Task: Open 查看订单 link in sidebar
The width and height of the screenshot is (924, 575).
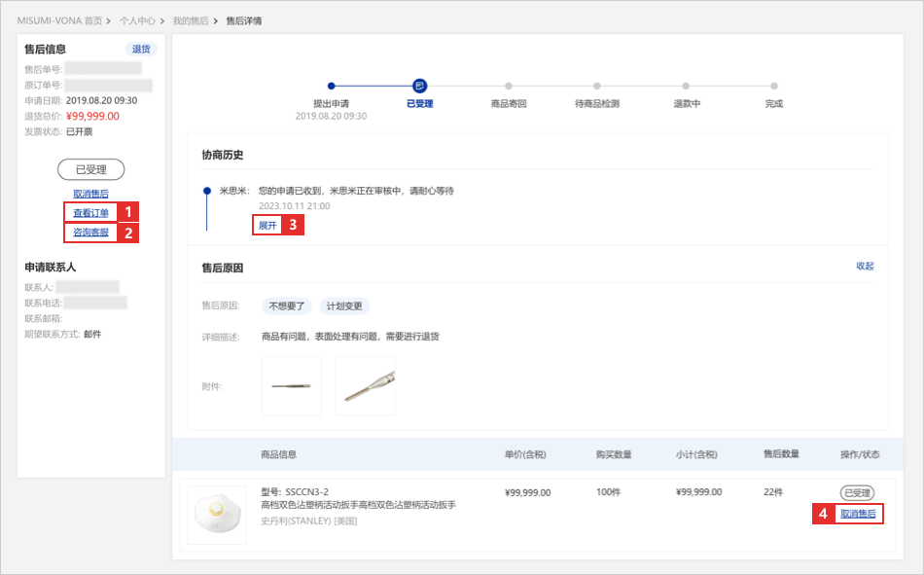Action: [x=90, y=213]
